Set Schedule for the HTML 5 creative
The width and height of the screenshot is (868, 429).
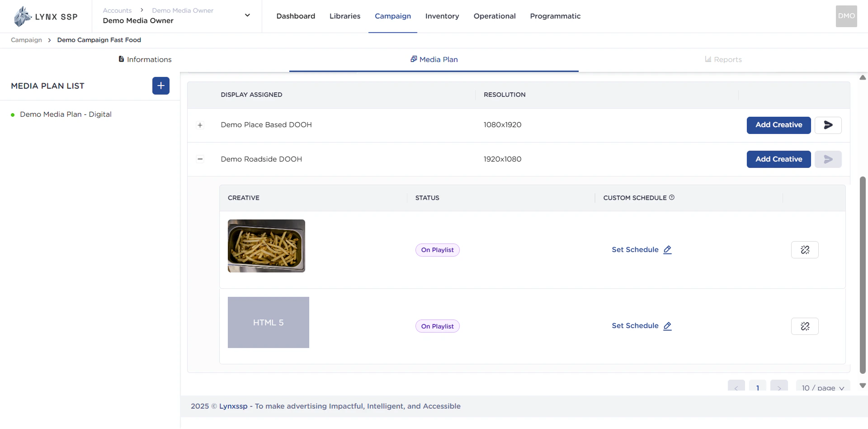coord(635,326)
